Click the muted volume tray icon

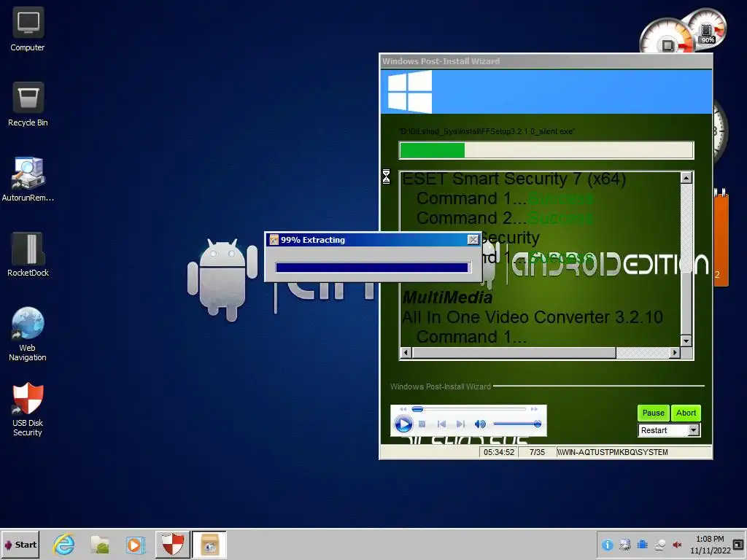[x=677, y=545]
